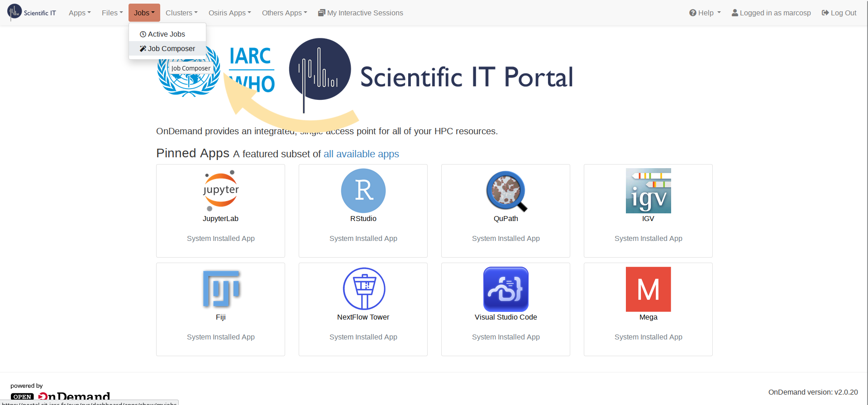868x405 pixels.
Task: Click the Help question mark icon
Action: point(692,13)
